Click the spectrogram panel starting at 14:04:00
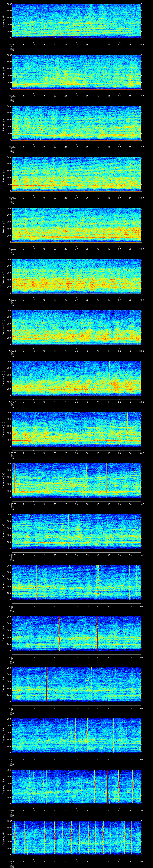 click(76, 174)
